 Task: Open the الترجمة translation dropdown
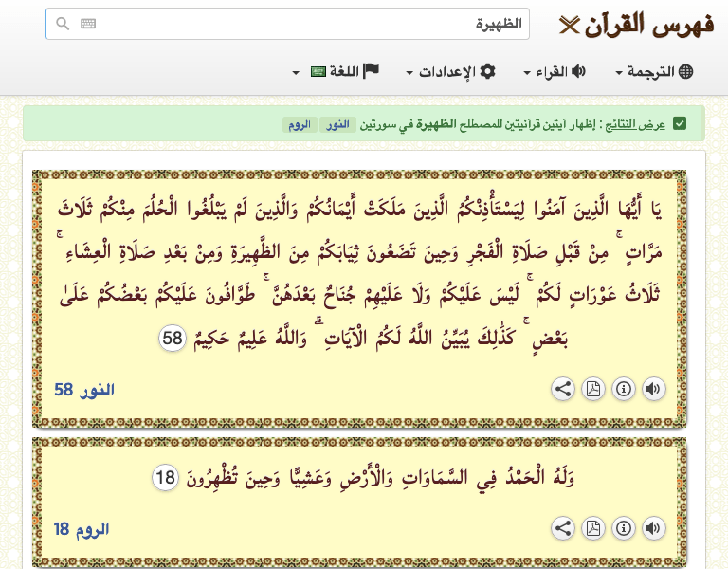[x=655, y=72]
